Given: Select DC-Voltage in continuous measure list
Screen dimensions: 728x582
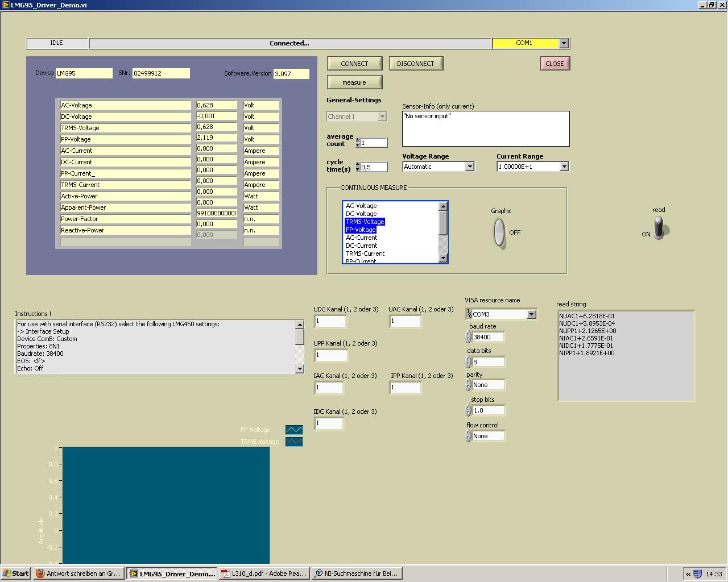Looking at the screenshot, I should pos(362,214).
